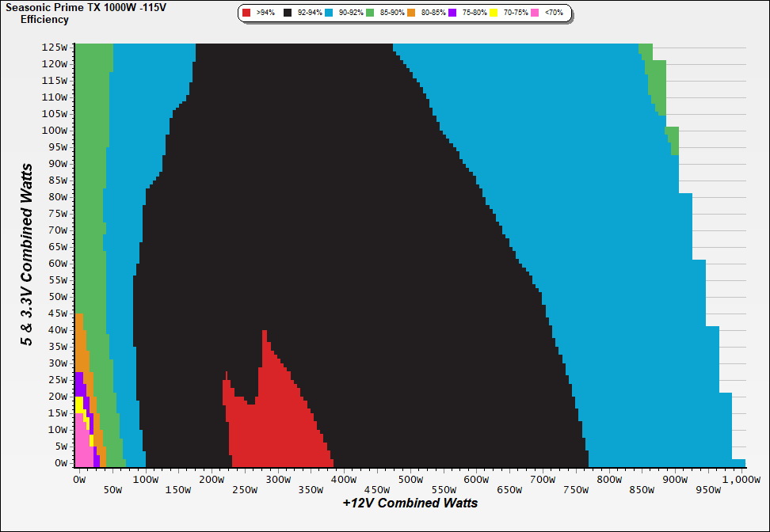This screenshot has height=532, width=770.
Task: Click the 500W tick label on x-axis
Action: 410,479
